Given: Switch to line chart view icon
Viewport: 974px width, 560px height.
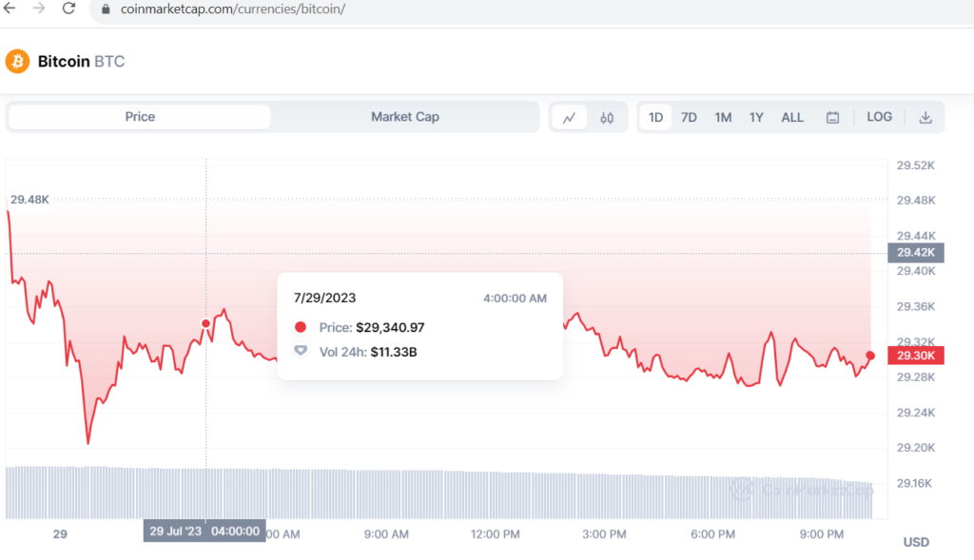Looking at the screenshot, I should (570, 118).
